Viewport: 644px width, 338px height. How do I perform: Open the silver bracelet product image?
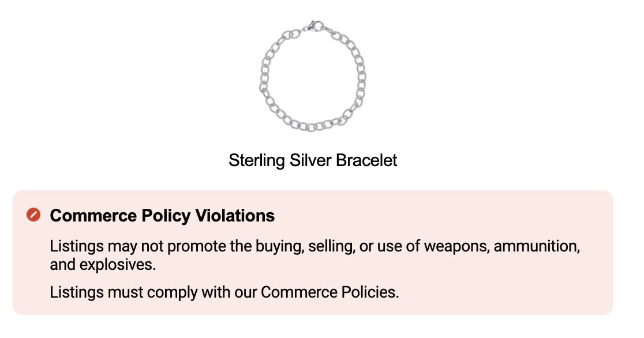313,76
